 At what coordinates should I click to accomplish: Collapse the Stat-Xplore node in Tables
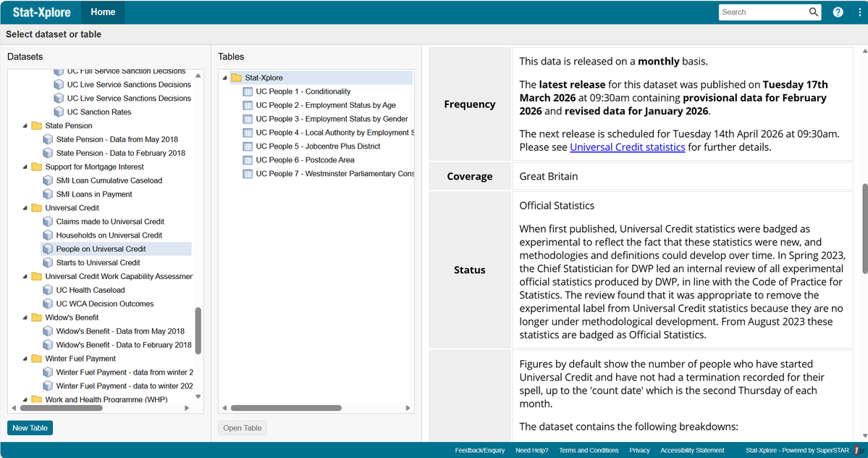pyautogui.click(x=224, y=78)
